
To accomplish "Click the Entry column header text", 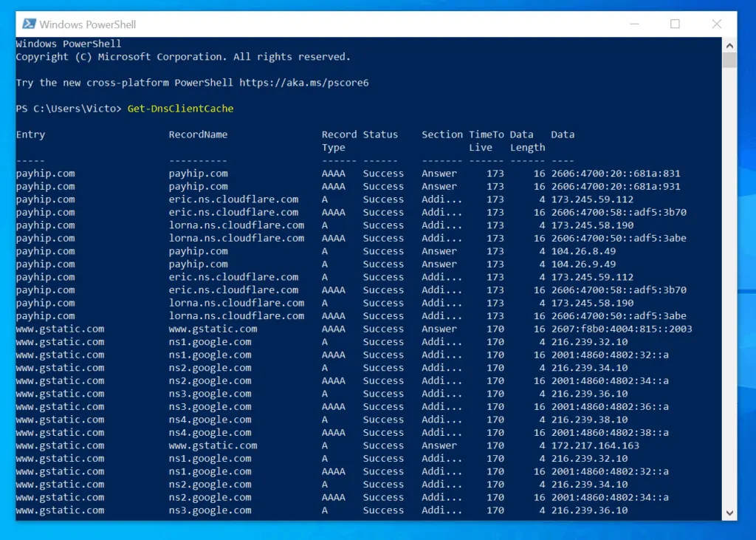I will 31,134.
